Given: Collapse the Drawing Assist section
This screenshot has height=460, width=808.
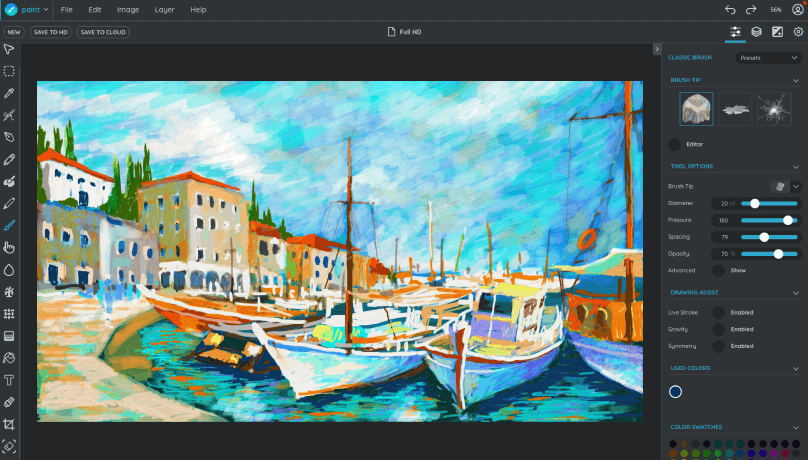Looking at the screenshot, I should pos(796,292).
